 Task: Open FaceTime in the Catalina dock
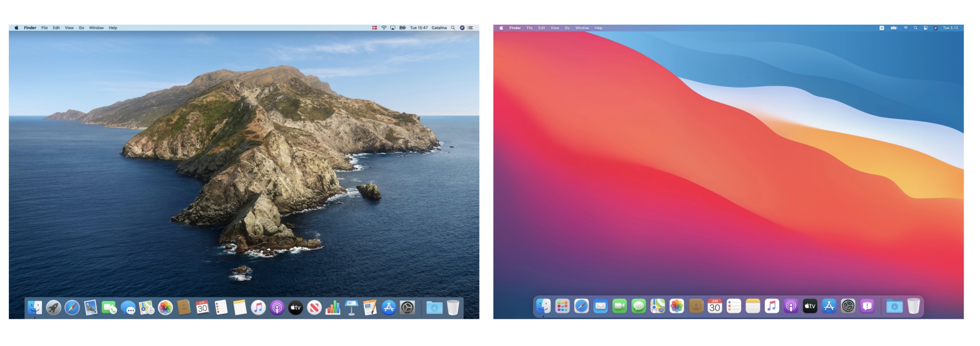pos(109,308)
